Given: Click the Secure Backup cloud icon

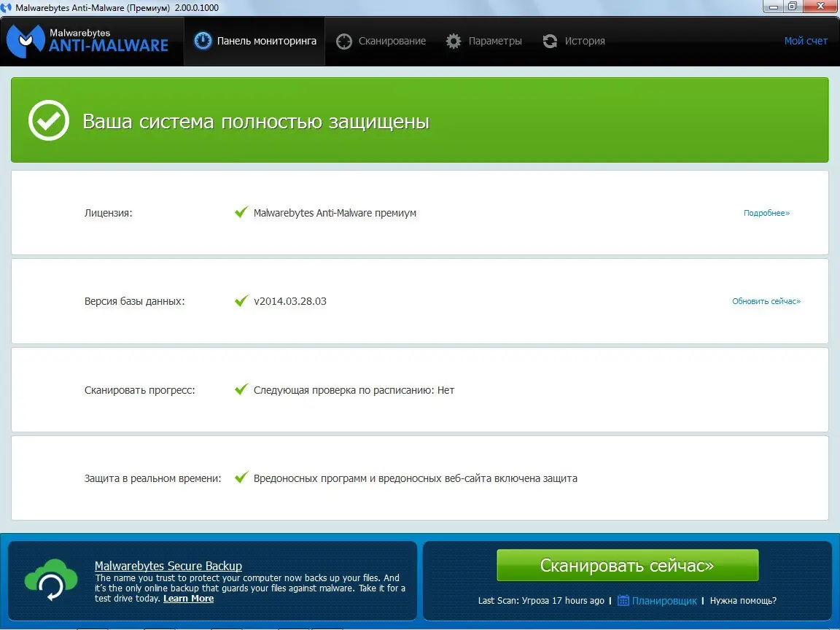Looking at the screenshot, I should pyautogui.click(x=52, y=580).
